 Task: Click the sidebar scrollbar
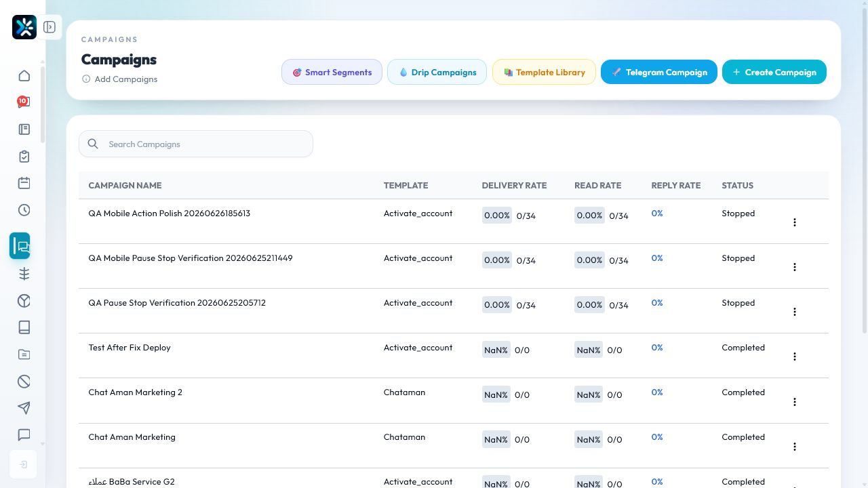(x=43, y=104)
